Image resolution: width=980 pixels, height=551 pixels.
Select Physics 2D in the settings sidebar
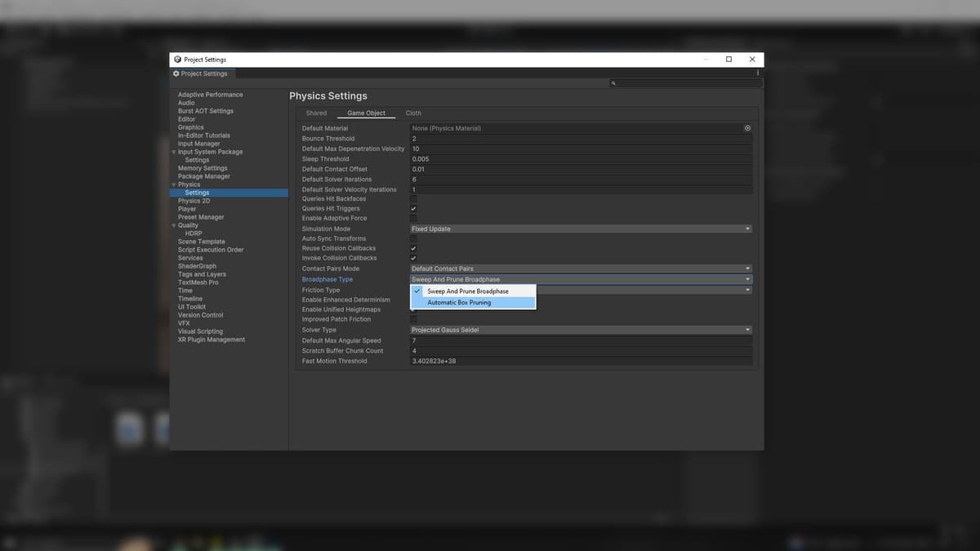coord(194,200)
